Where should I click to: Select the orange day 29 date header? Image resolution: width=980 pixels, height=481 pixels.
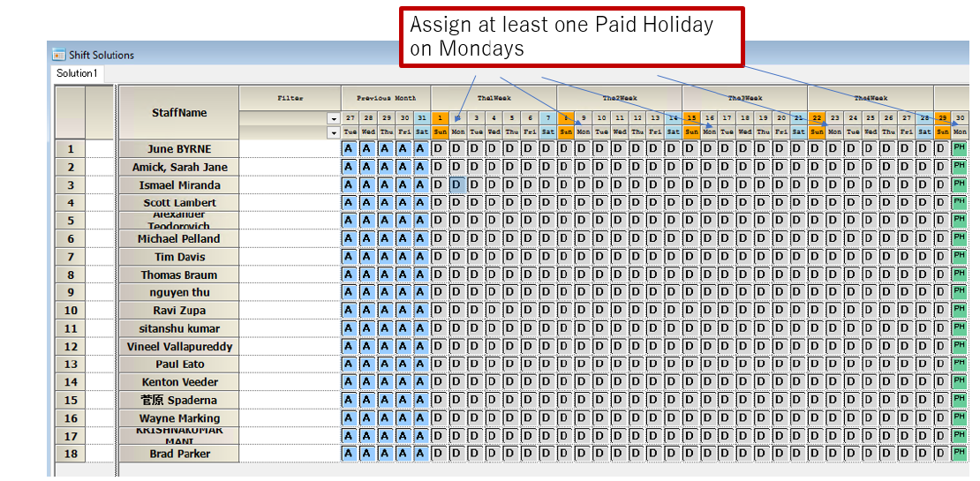click(943, 118)
